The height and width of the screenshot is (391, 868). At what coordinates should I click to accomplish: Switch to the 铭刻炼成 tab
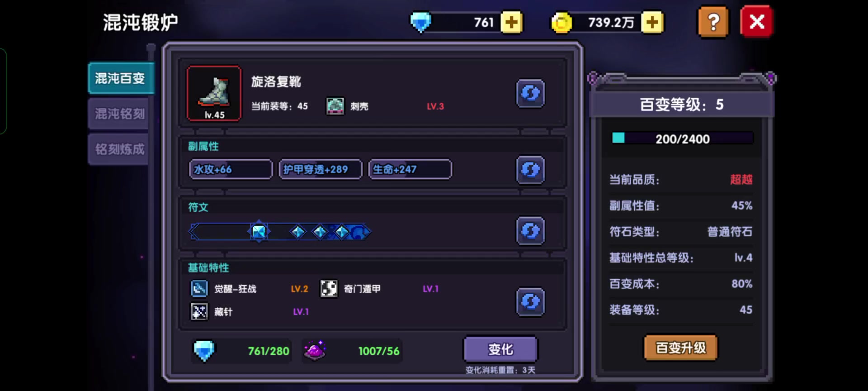pyautogui.click(x=119, y=149)
